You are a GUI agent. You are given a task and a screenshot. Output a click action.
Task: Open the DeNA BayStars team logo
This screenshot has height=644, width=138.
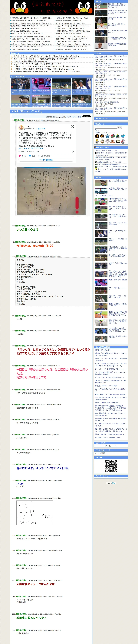point(107,136)
